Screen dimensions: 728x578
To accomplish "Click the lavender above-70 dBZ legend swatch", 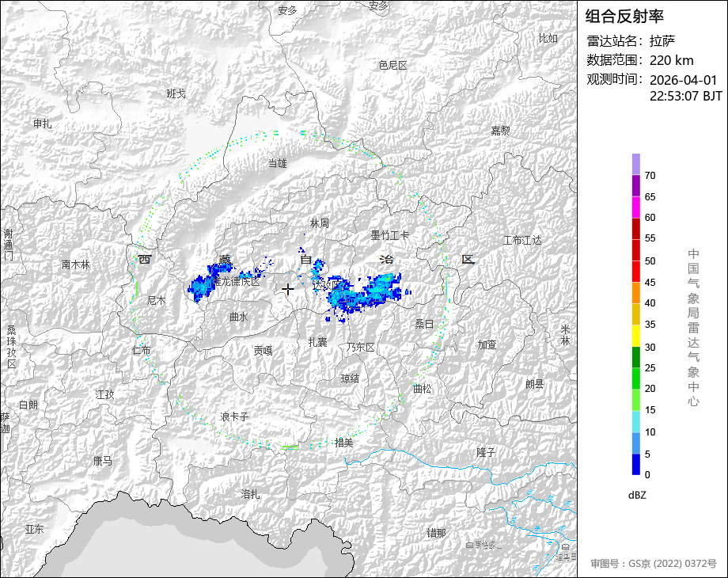I will pyautogui.click(x=636, y=165).
